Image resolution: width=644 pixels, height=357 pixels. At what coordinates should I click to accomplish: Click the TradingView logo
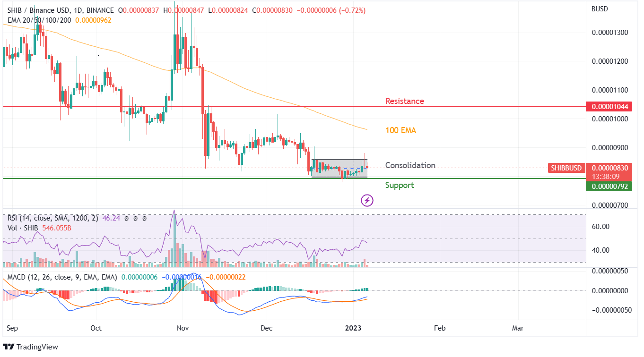[x=30, y=347]
